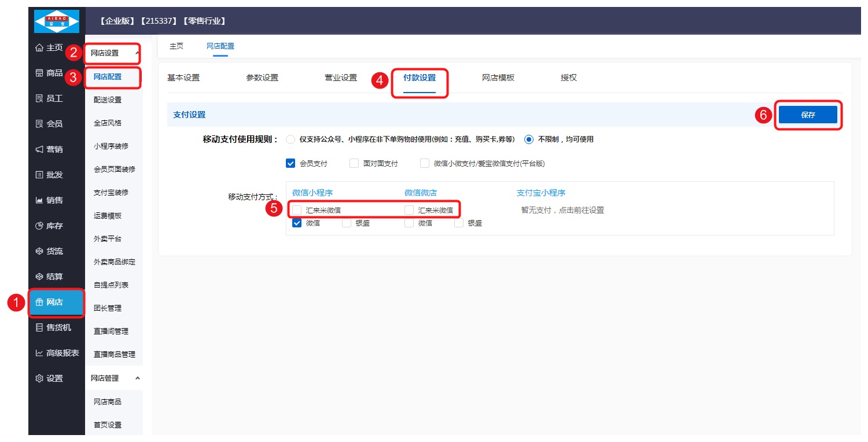Click the 微信微店 heading link
Image resolution: width=868 pixels, height=442 pixels.
tap(421, 193)
